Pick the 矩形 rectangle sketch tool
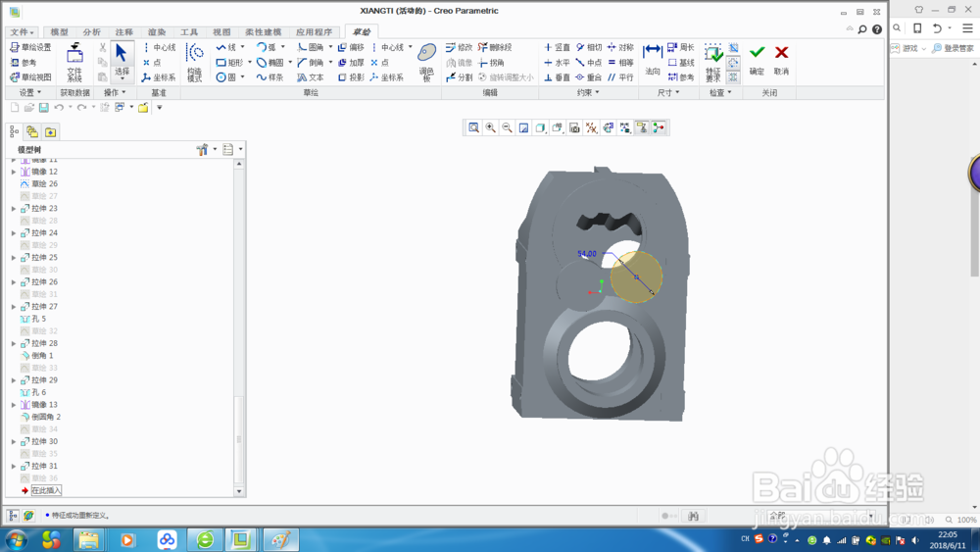980x552 pixels. point(229,63)
